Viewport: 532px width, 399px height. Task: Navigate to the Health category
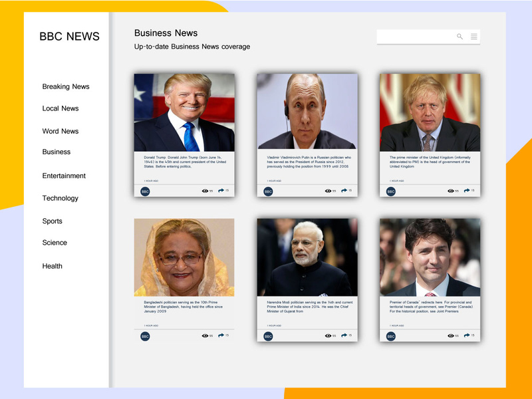pos(53,266)
